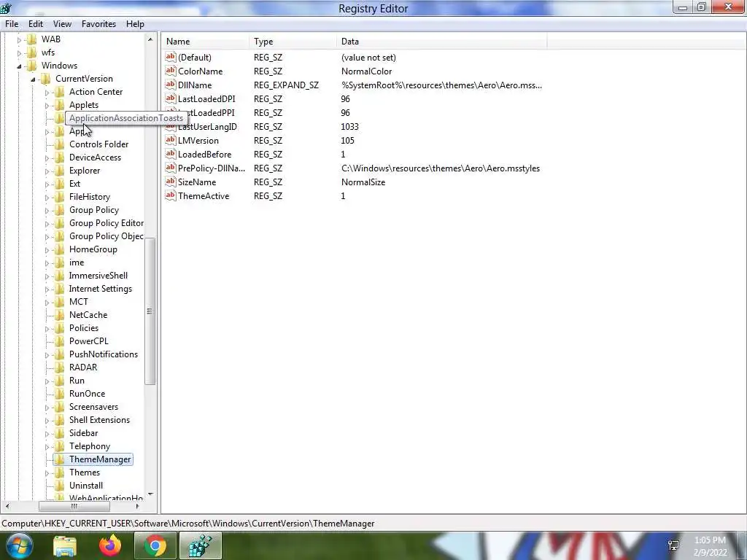Screen dimensions: 747x560
Task: Click the PrePolicy-DllName value's string icon
Action: point(171,168)
